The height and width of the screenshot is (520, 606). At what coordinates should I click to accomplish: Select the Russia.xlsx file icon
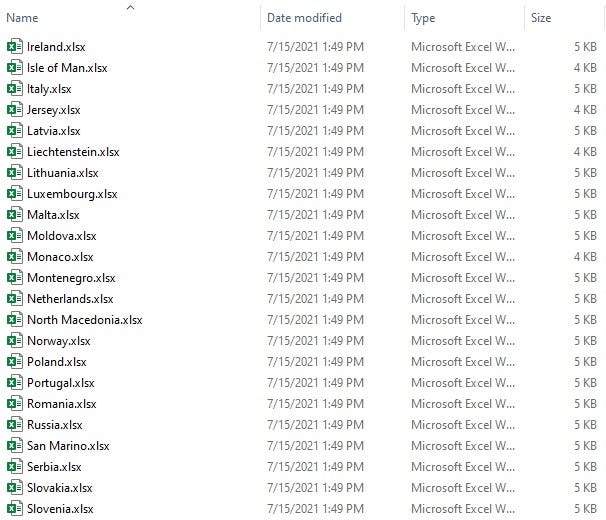click(x=15, y=425)
